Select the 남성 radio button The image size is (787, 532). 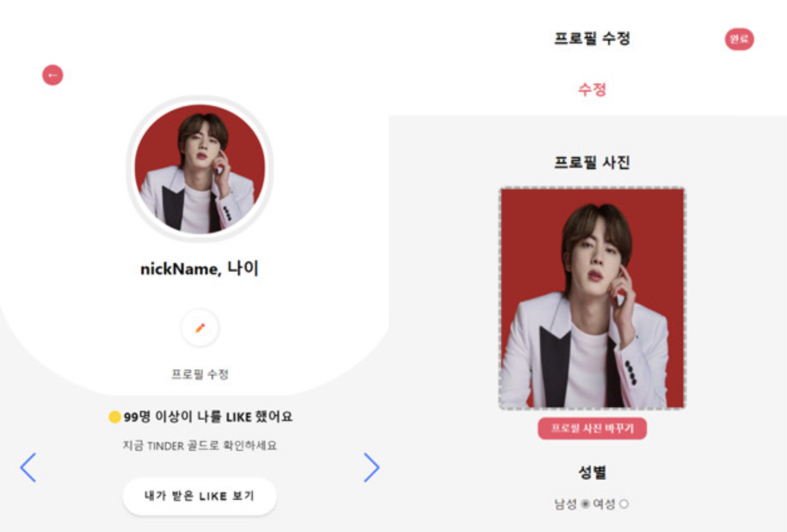pos(585,504)
